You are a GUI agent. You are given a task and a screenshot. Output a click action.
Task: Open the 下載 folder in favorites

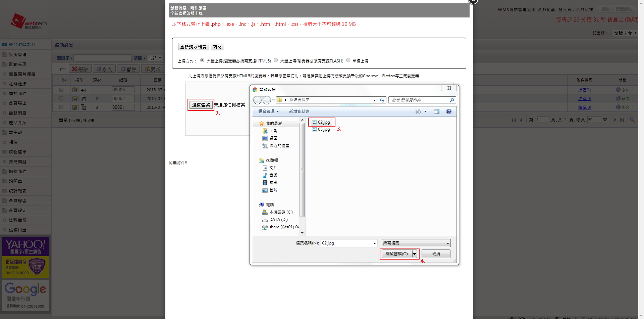coord(273,131)
